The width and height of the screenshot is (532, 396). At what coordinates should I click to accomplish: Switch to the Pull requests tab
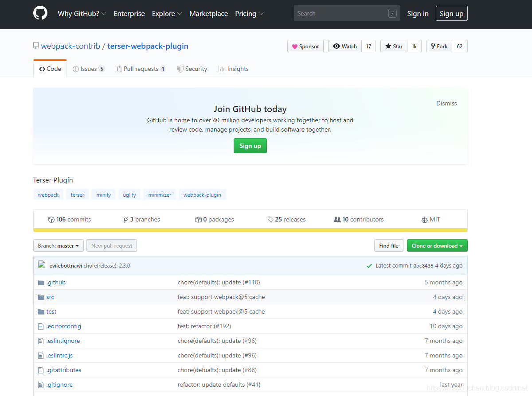pyautogui.click(x=141, y=69)
